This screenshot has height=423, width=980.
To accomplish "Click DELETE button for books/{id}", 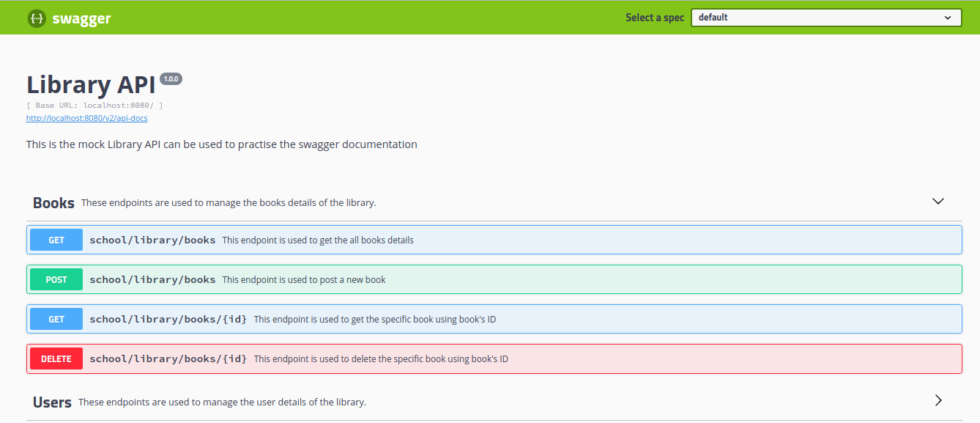I will pyautogui.click(x=56, y=358).
